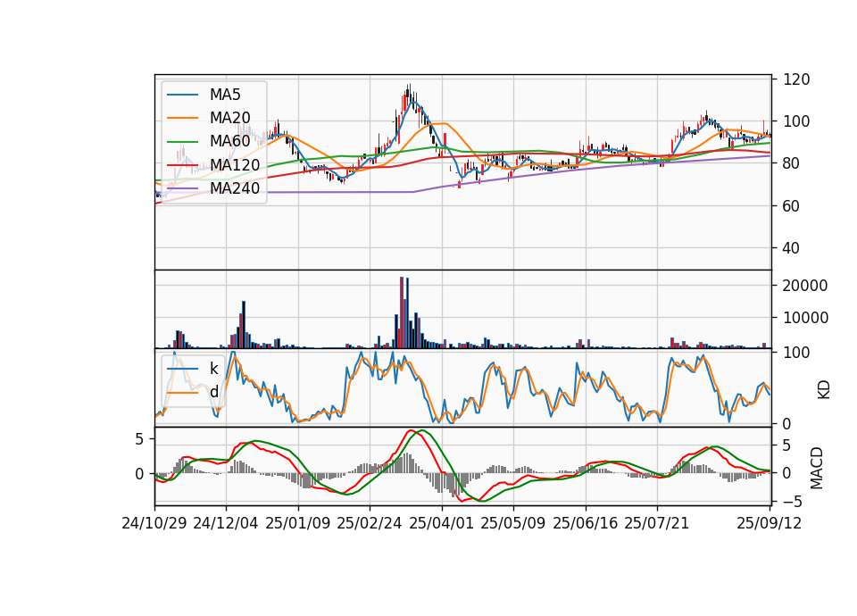Screen dimensions: 857x616
Task: Click the MA240 legend label
Action: [235, 188]
